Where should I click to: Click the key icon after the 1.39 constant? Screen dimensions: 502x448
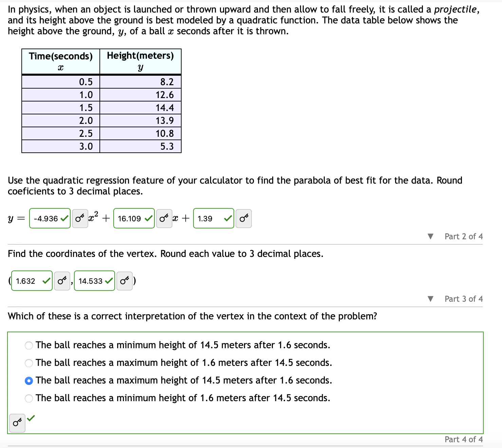coord(243,219)
